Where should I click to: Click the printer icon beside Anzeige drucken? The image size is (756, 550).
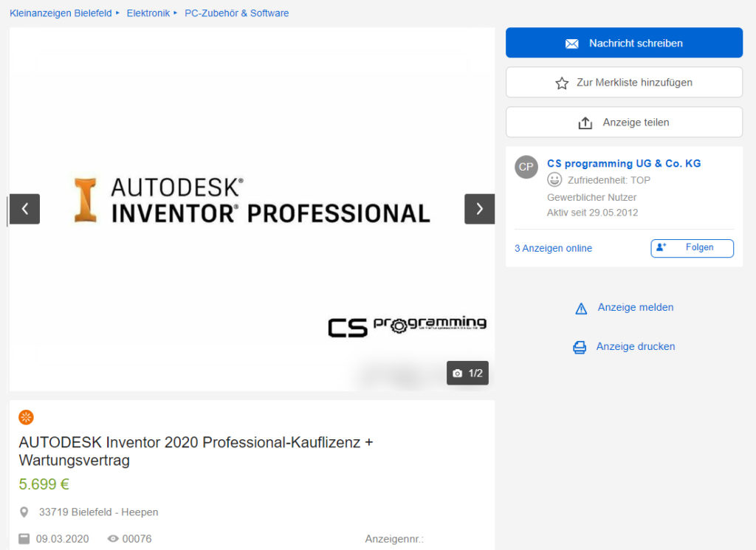click(580, 346)
